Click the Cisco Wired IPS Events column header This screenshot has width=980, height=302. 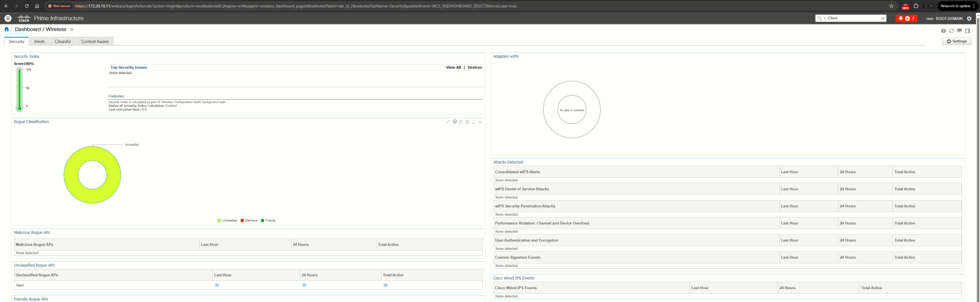(x=516, y=287)
